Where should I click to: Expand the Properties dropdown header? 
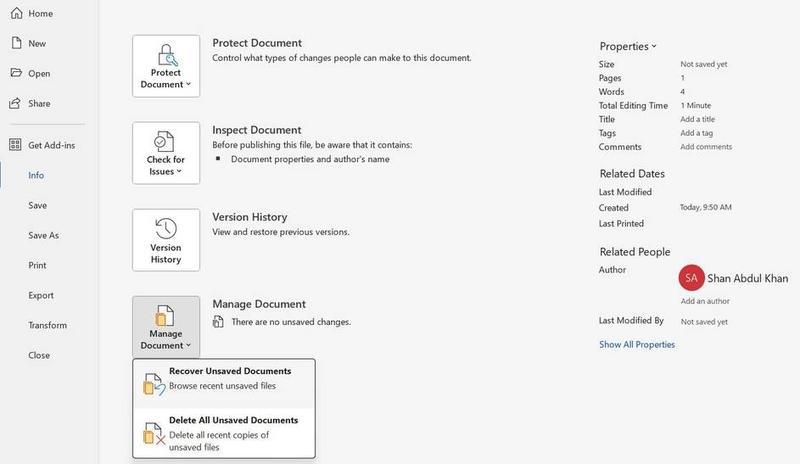click(x=628, y=46)
